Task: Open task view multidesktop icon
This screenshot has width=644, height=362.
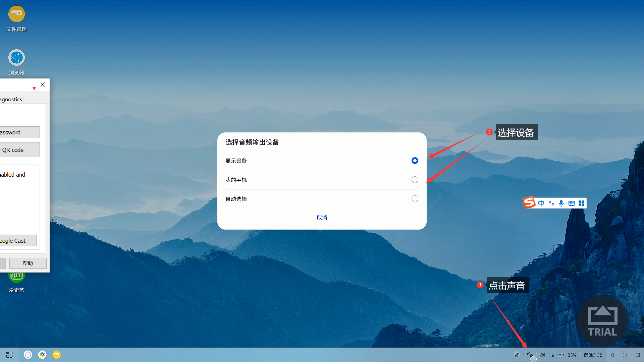Action: click(x=9, y=355)
